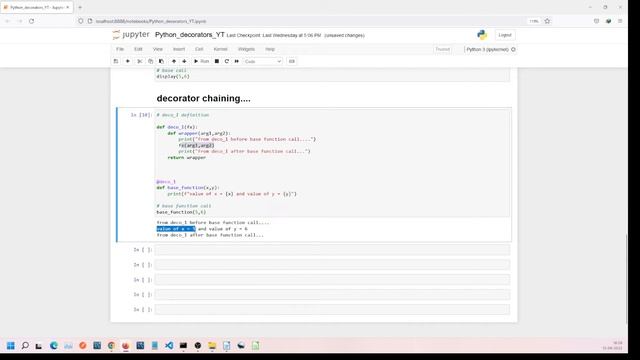The image size is (640, 360).
Task: Open a new browser tab
Action: coord(80,7)
